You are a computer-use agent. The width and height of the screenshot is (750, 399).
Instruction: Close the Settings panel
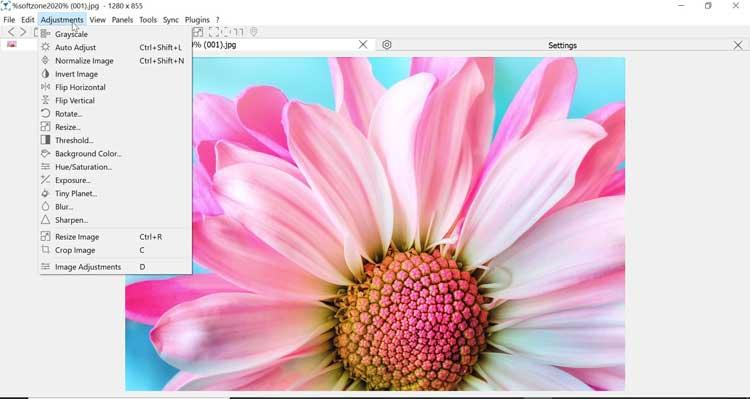pos(738,45)
